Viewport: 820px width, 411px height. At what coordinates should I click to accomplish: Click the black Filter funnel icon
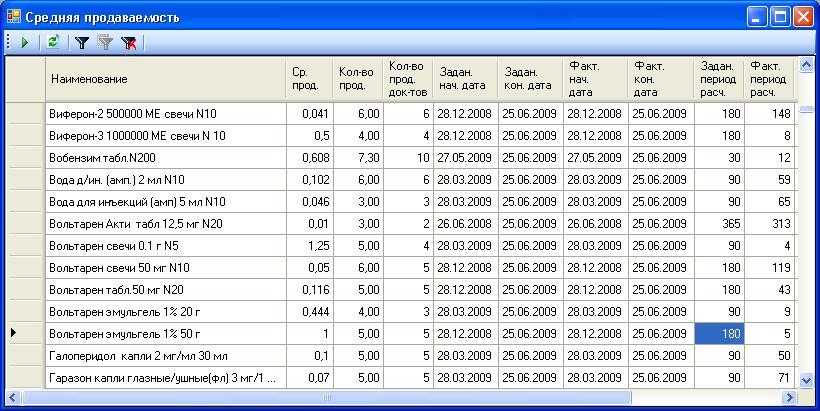(82, 42)
